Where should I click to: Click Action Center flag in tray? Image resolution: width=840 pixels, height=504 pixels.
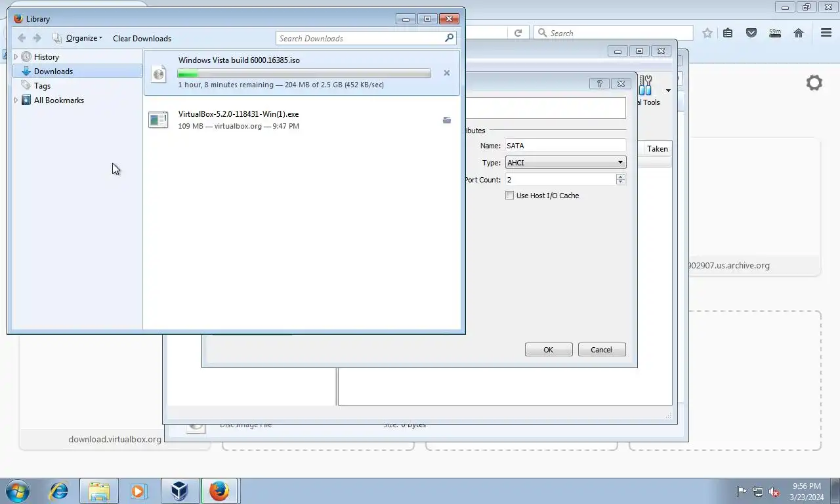pos(742,492)
